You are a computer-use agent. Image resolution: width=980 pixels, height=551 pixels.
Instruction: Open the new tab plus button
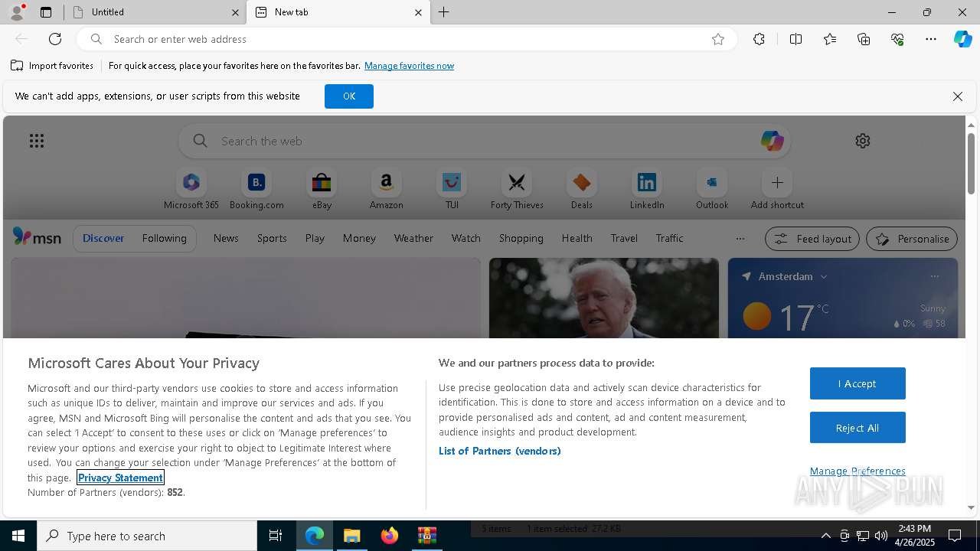pyautogui.click(x=443, y=12)
